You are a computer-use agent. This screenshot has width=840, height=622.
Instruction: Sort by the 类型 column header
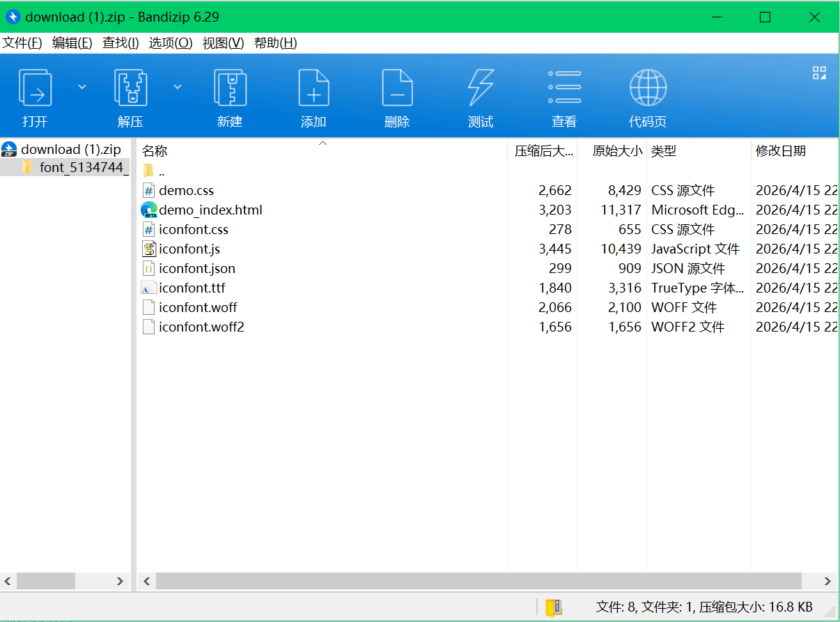coord(699,151)
